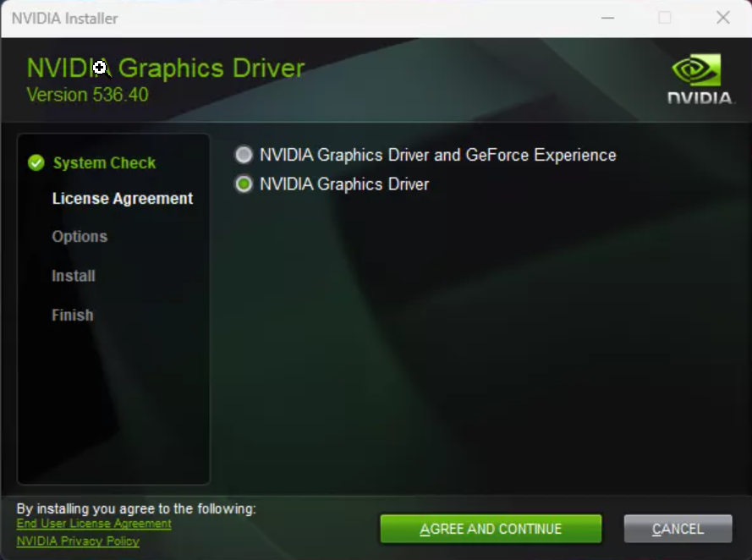Screen dimensions: 752x560
Task: Click the greyed-out maximize button
Action: pos(665,18)
